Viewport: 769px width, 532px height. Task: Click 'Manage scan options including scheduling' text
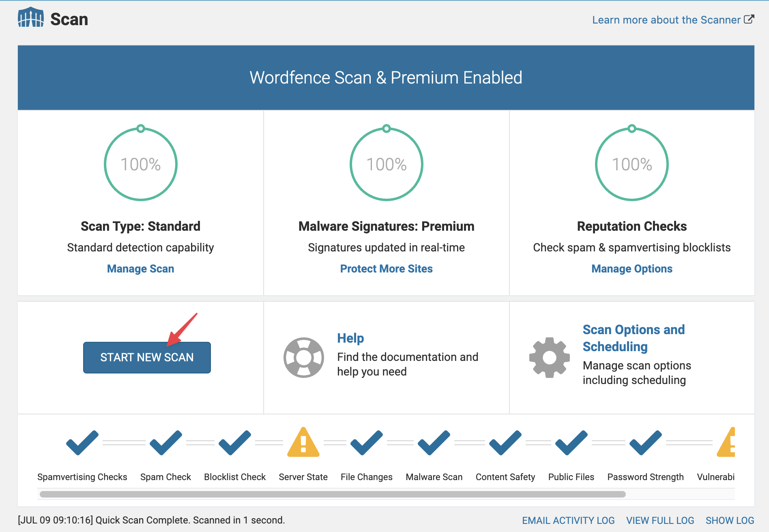(637, 373)
